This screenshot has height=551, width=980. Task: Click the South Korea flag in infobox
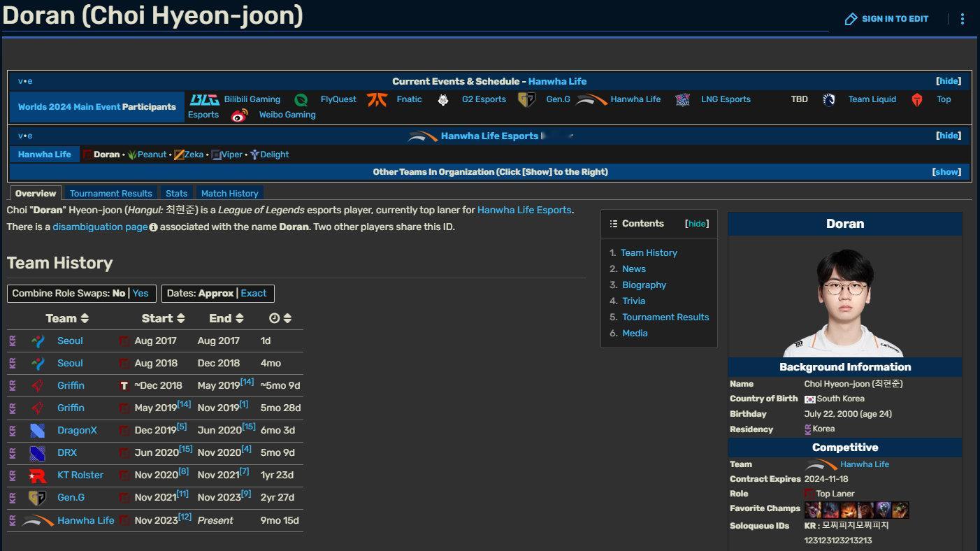coord(809,399)
